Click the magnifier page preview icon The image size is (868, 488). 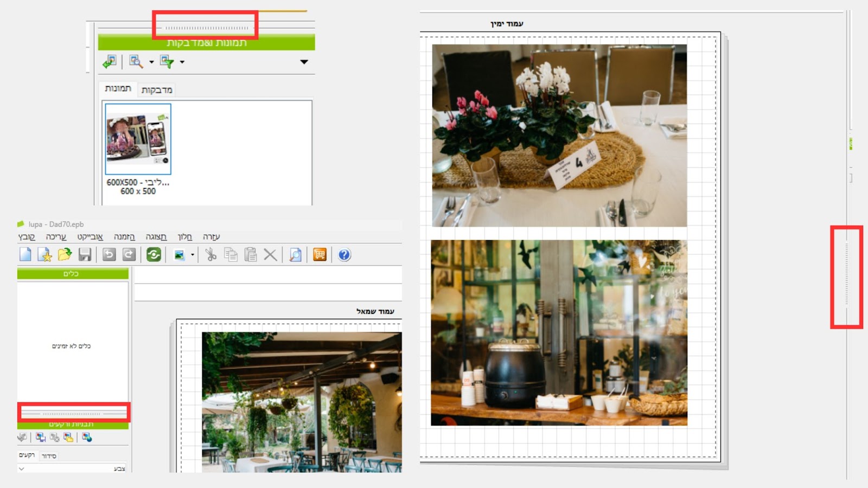coord(295,254)
